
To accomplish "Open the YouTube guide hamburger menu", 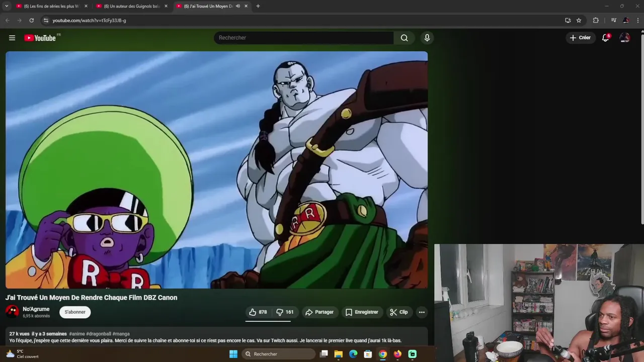I will [12, 38].
